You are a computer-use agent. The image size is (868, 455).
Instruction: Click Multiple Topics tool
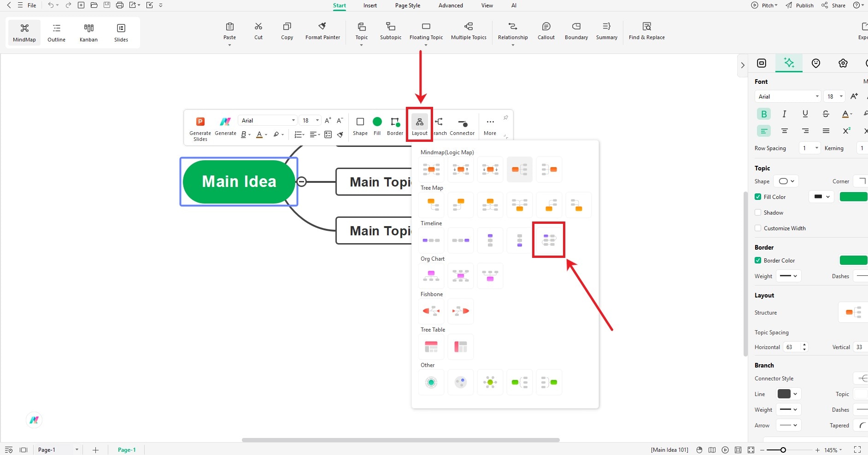click(x=469, y=31)
